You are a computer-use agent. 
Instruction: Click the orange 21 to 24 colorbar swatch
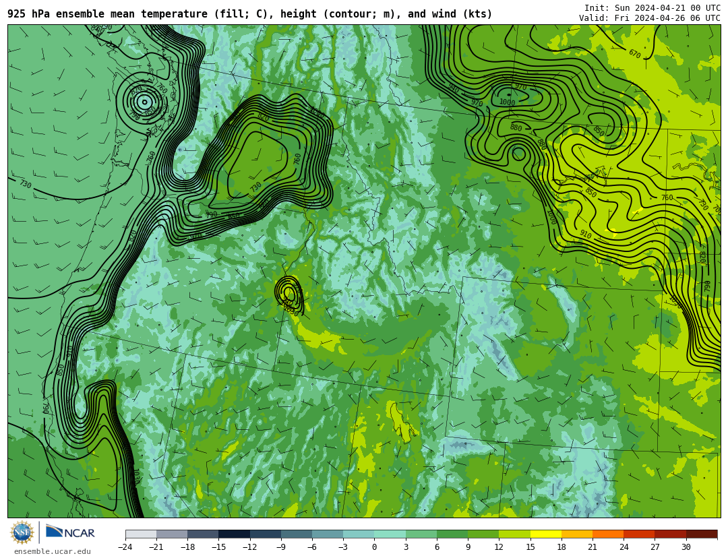[x=608, y=534]
